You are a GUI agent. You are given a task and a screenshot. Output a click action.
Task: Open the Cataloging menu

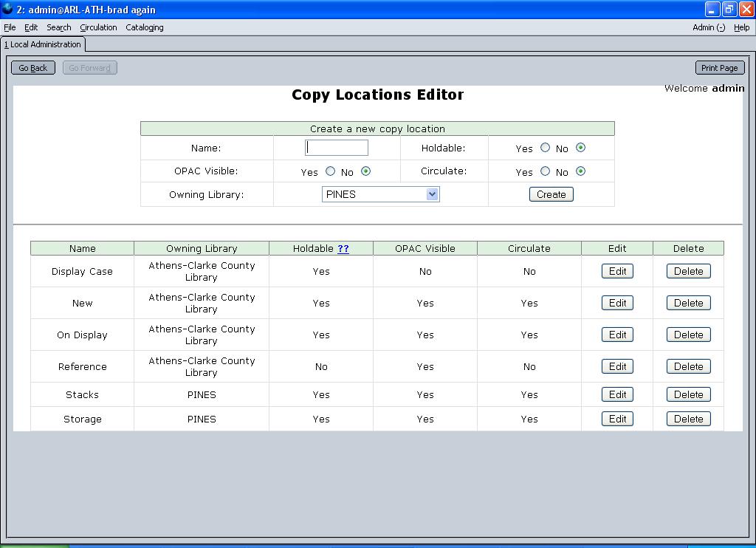(145, 27)
